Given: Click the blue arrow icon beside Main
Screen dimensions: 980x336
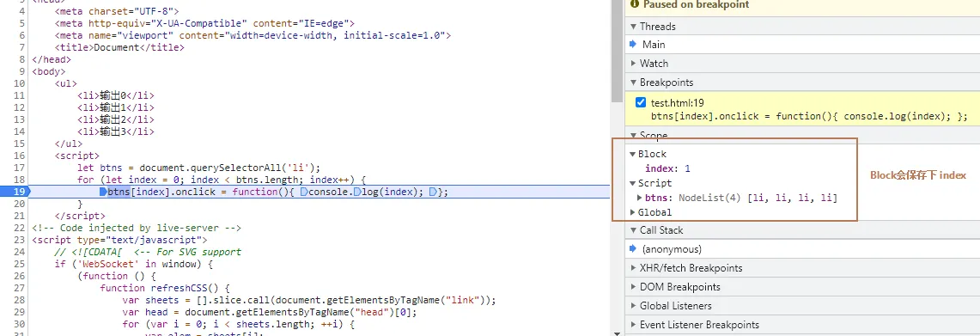Looking at the screenshot, I should point(632,45).
